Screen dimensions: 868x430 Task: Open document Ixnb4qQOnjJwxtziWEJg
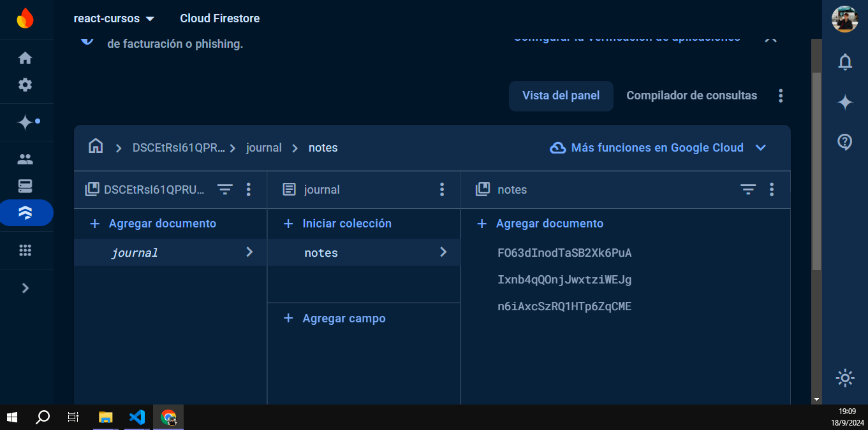(564, 280)
